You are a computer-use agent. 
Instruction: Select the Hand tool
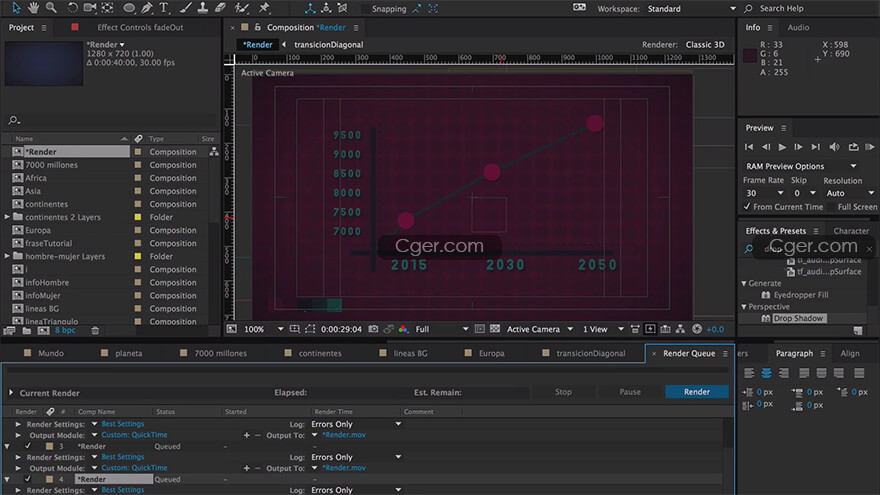34,8
